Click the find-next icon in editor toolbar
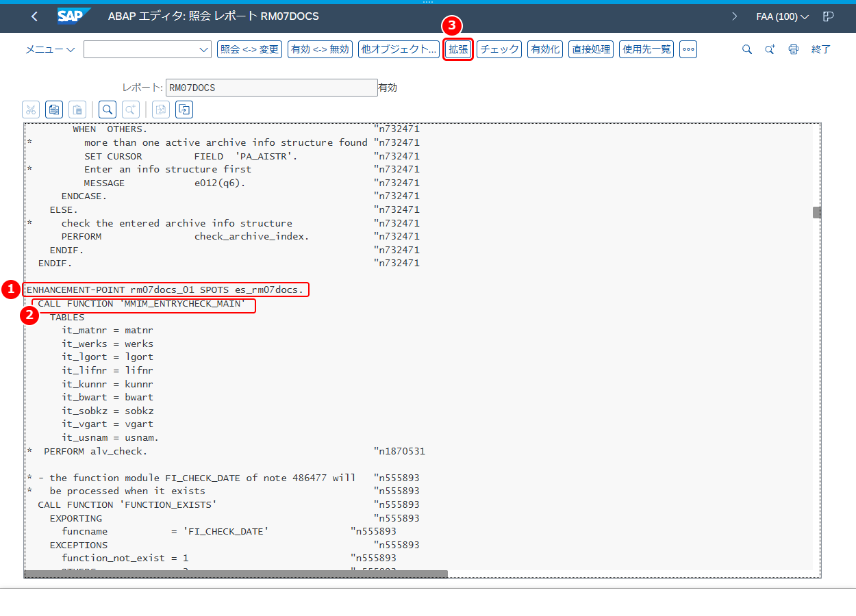This screenshot has height=616, width=856. [131, 110]
